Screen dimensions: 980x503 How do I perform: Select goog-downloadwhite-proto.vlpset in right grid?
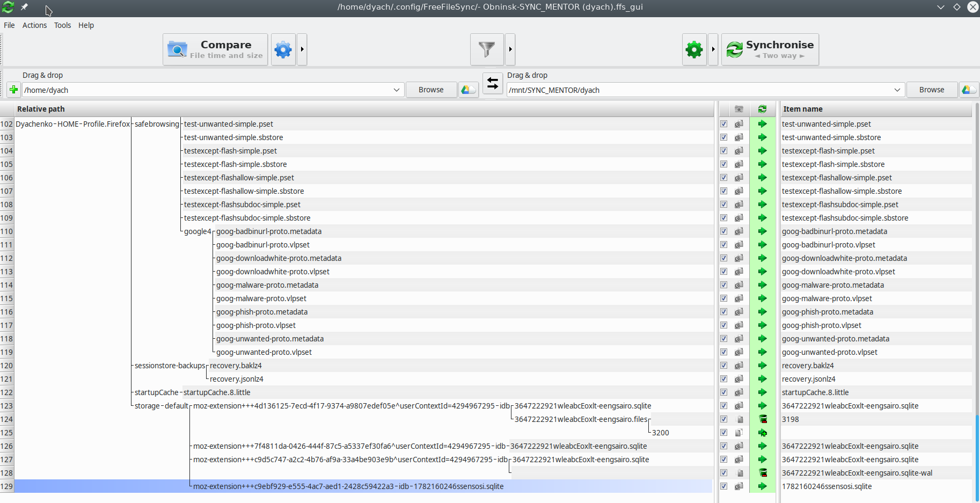(x=838, y=272)
